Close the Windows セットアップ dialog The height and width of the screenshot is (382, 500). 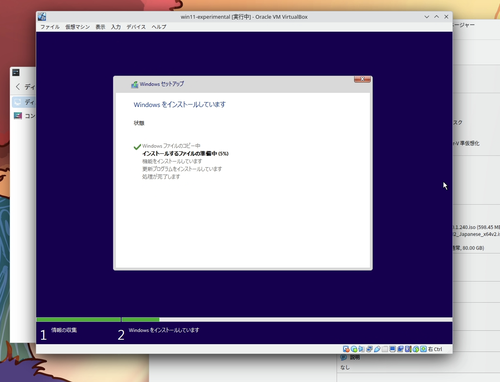pyautogui.click(x=362, y=79)
